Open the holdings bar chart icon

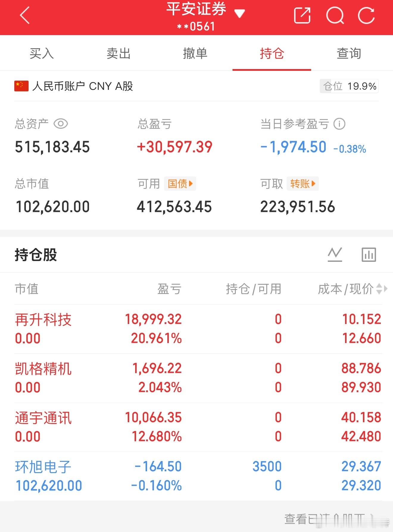[369, 255]
